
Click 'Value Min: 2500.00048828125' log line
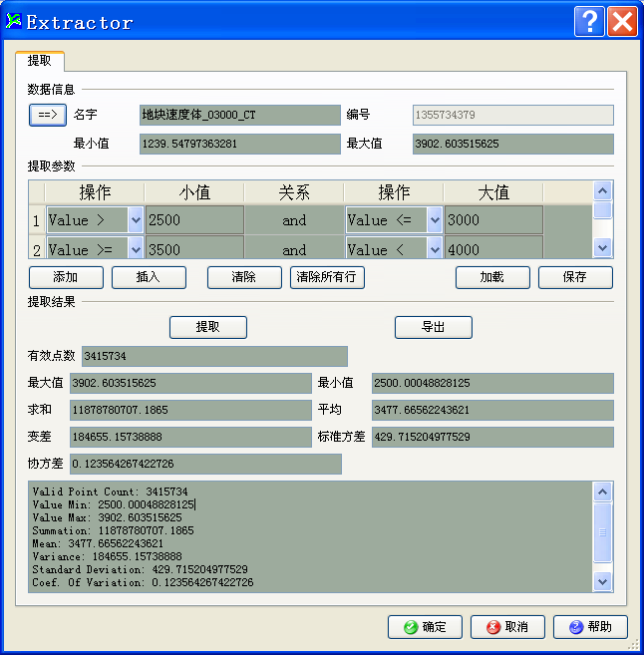tap(114, 504)
